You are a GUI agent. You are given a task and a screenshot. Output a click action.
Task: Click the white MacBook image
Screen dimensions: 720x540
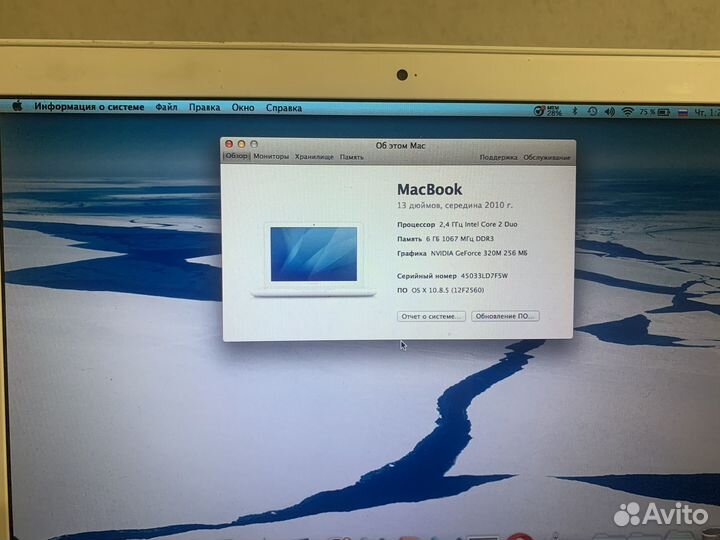(x=314, y=259)
